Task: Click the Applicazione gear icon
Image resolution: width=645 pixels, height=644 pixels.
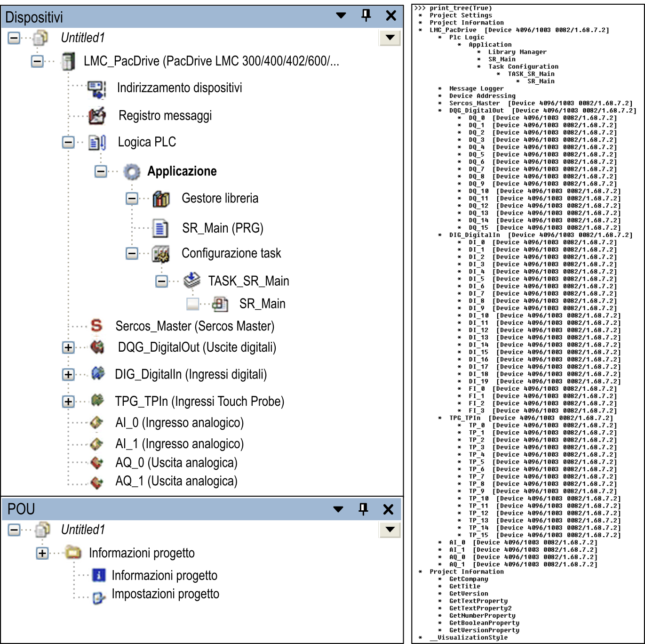Action: pyautogui.click(x=132, y=172)
